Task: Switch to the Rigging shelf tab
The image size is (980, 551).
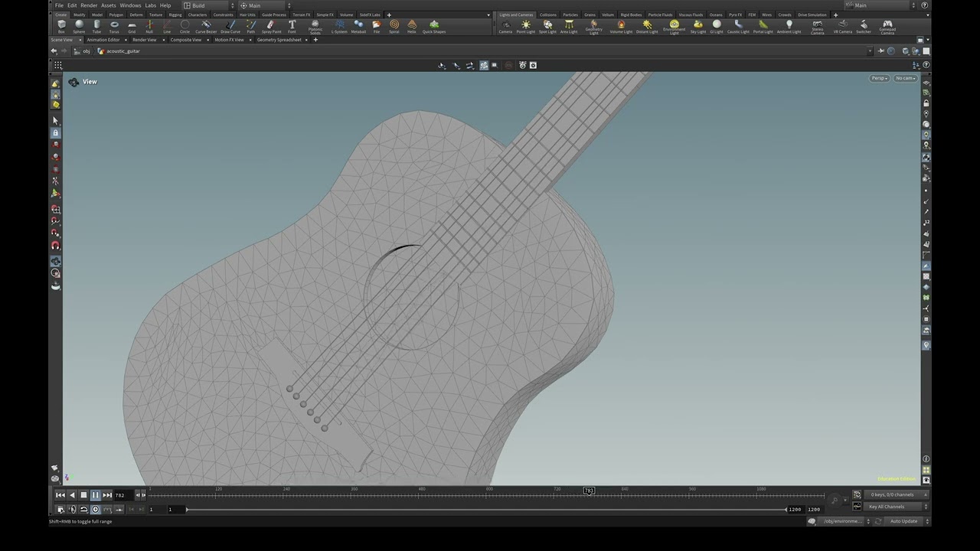Action: tap(175, 15)
